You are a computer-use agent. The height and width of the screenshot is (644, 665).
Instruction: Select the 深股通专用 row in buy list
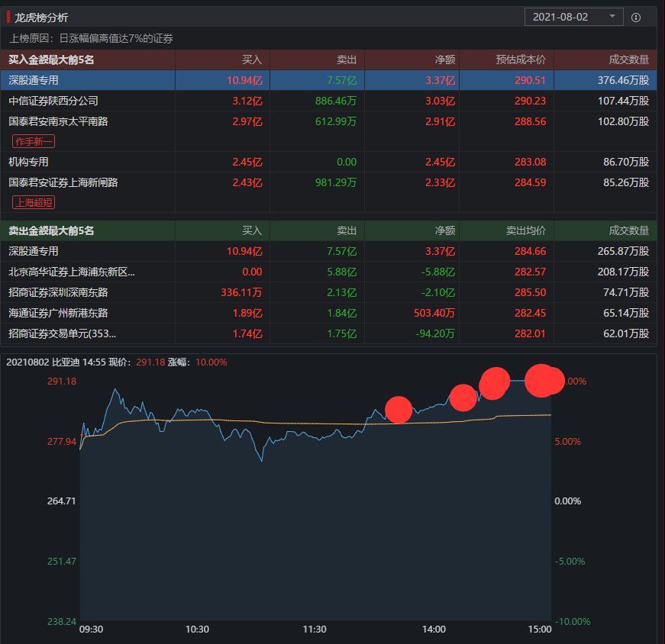[x=329, y=80]
